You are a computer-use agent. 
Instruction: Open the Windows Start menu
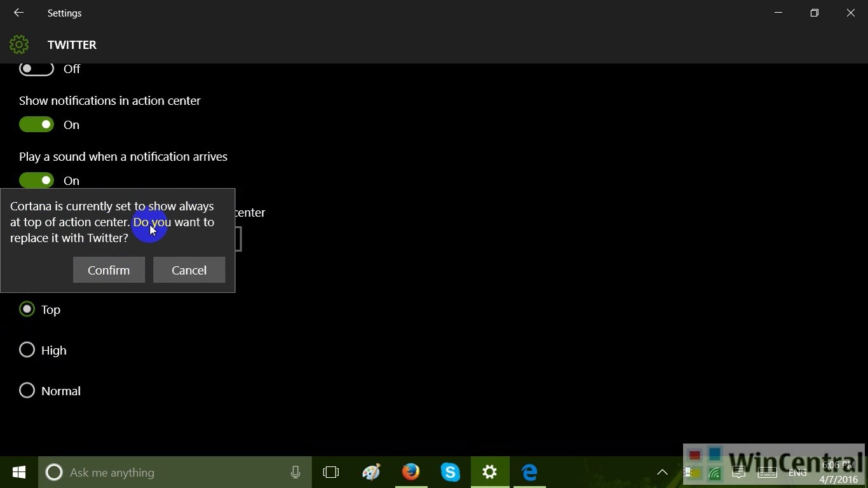19,472
